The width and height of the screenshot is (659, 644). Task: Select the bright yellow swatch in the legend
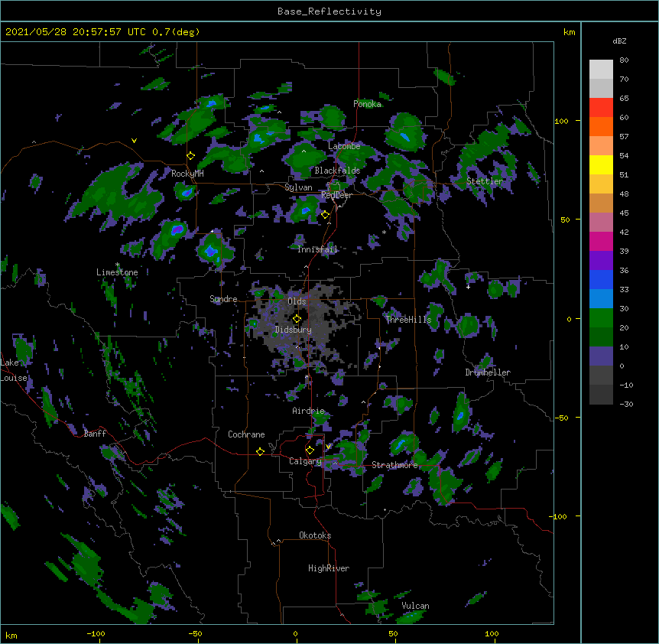[601, 164]
